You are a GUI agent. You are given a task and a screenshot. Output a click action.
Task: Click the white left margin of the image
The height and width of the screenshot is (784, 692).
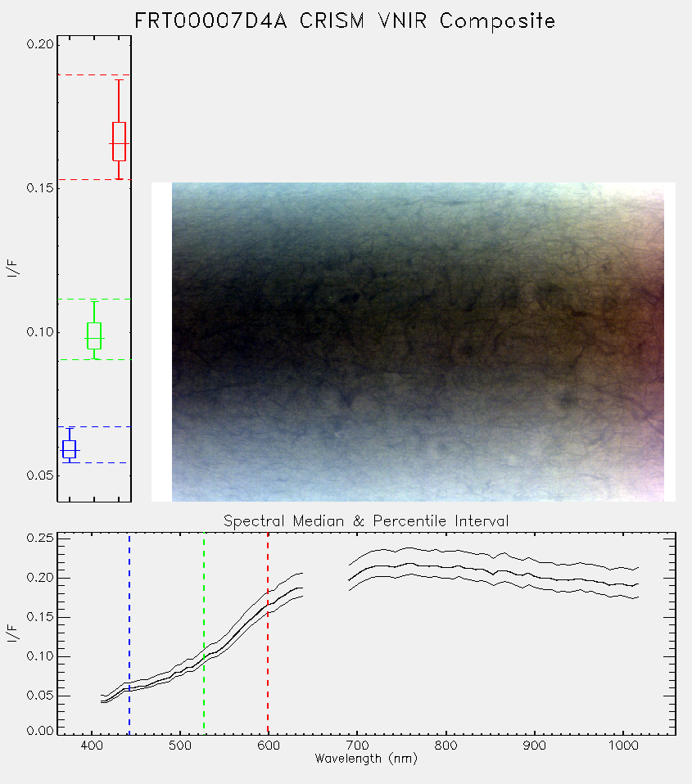[x=161, y=342]
